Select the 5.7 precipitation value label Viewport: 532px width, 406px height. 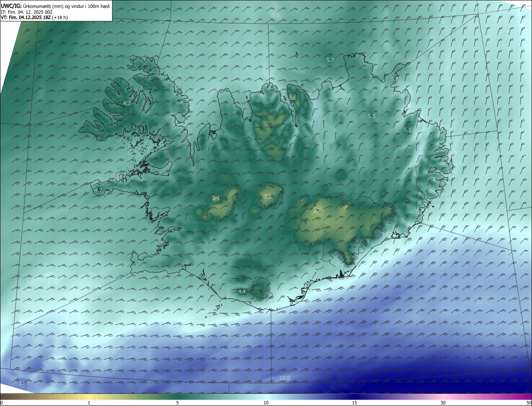[330, 60]
